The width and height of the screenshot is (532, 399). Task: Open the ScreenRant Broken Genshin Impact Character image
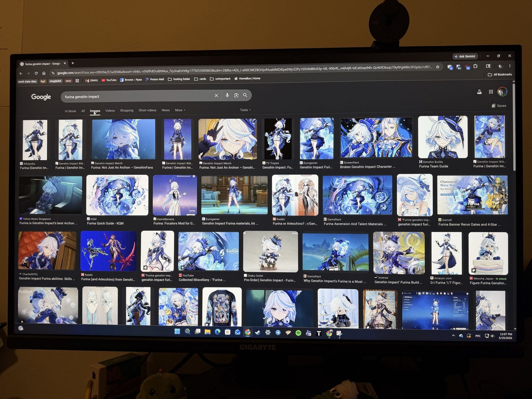click(x=376, y=138)
